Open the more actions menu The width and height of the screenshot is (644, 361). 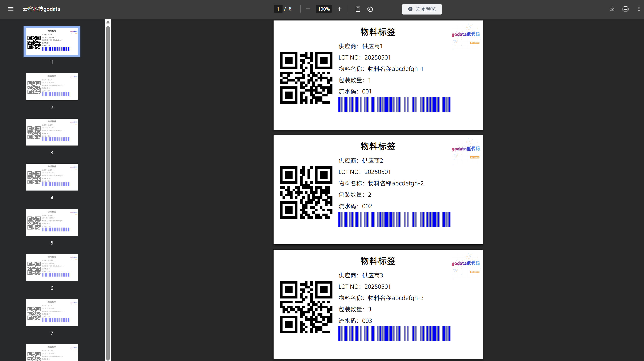pyautogui.click(x=639, y=9)
